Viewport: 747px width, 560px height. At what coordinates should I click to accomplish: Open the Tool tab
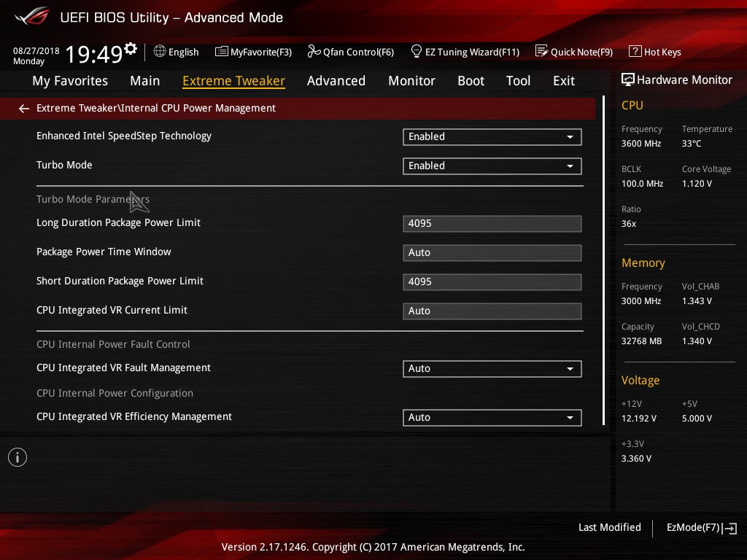coord(518,81)
